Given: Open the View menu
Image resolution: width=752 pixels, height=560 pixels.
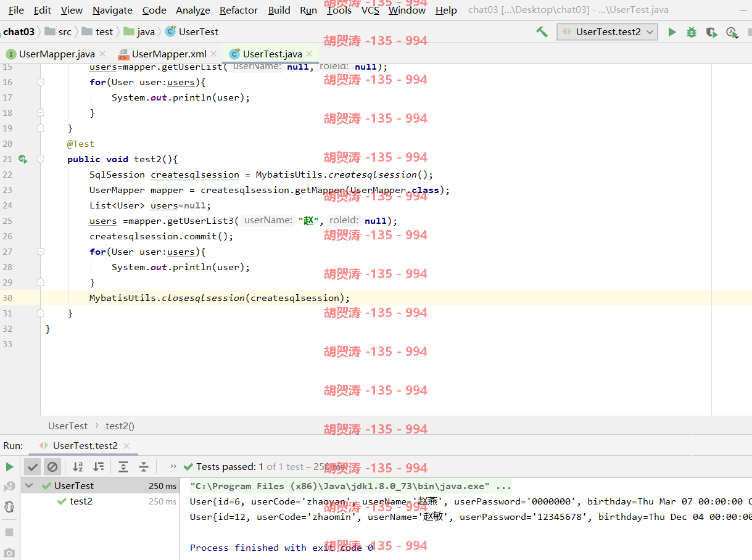Looking at the screenshot, I should pos(72,10).
